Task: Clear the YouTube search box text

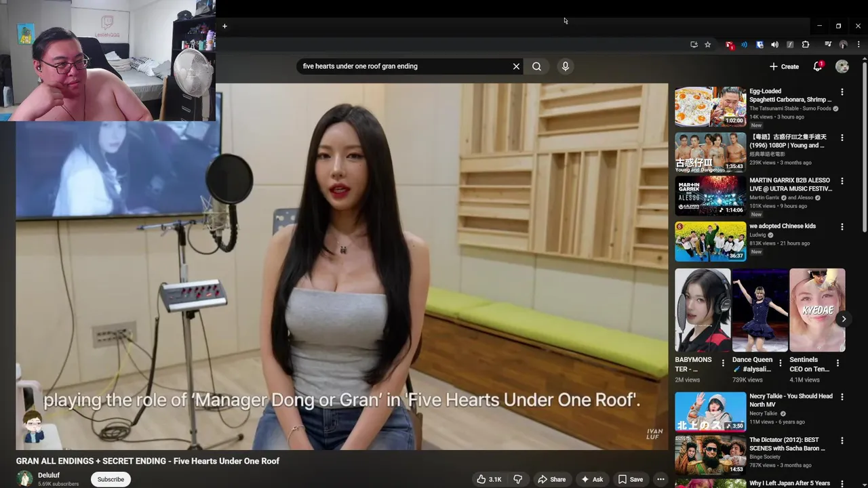Action: pos(516,66)
